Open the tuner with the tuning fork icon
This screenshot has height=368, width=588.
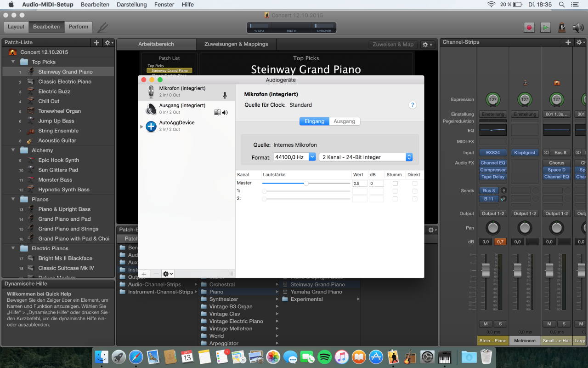click(103, 27)
